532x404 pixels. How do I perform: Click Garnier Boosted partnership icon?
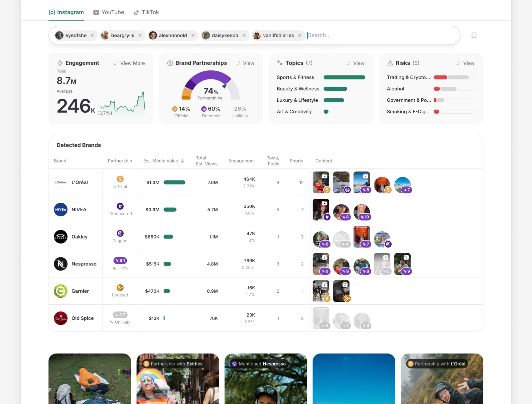coord(120,288)
